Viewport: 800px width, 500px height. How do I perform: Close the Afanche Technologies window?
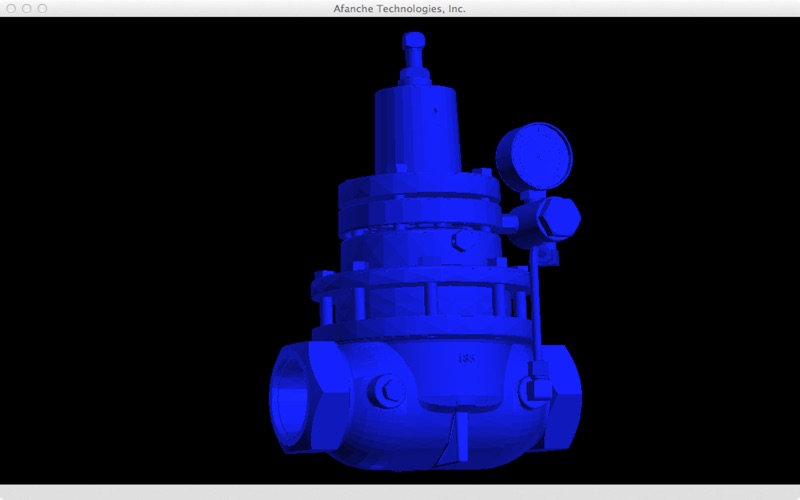[x=11, y=8]
